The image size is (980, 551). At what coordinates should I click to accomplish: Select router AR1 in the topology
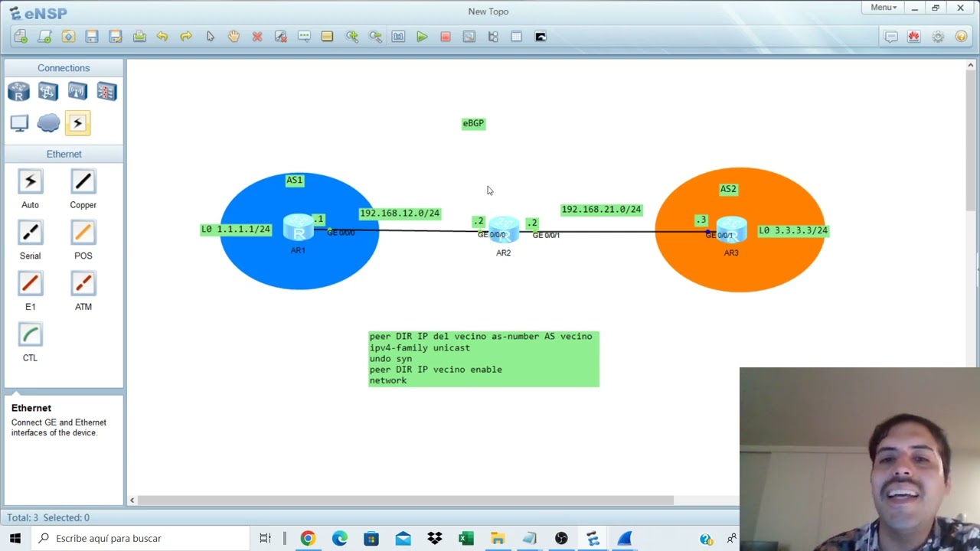[x=298, y=228]
